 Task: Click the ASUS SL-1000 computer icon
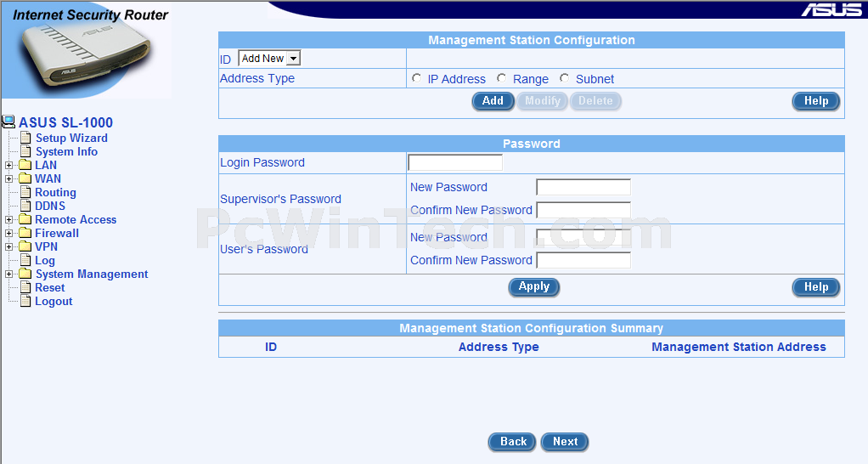click(8, 122)
